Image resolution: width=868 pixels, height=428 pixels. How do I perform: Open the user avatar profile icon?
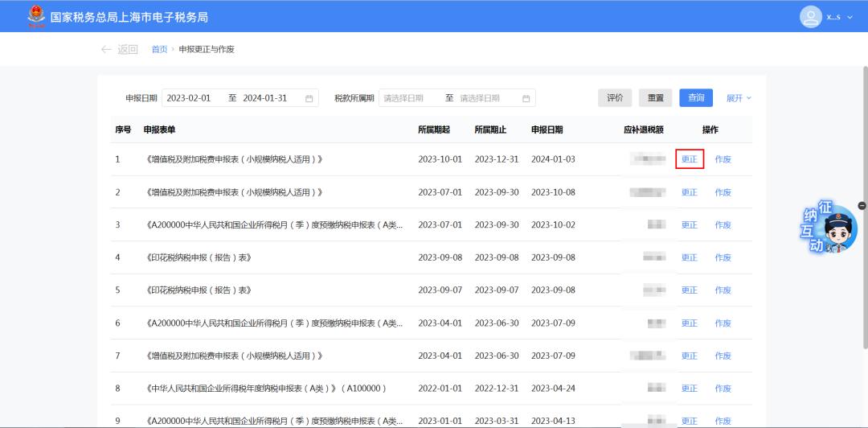click(811, 16)
